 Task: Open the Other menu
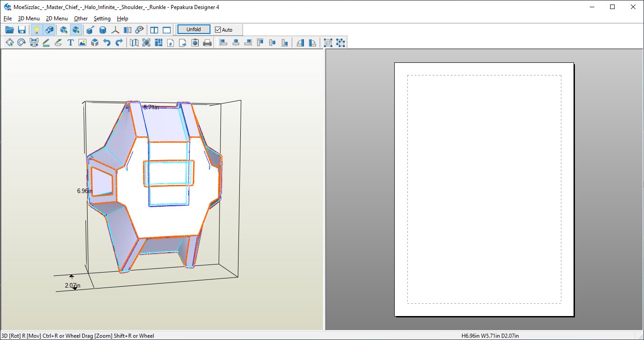click(x=81, y=19)
